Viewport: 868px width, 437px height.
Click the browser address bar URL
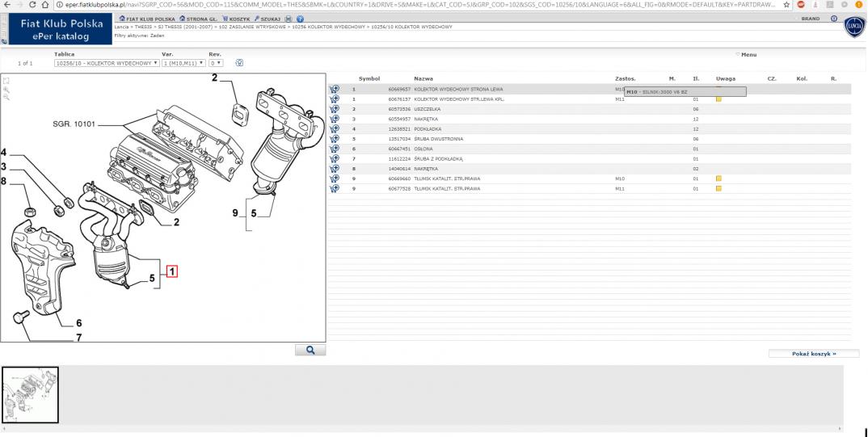[x=418, y=4]
